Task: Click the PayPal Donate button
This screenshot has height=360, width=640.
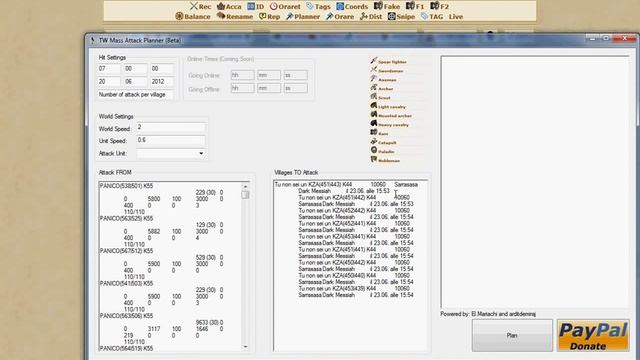Action: click(593, 336)
